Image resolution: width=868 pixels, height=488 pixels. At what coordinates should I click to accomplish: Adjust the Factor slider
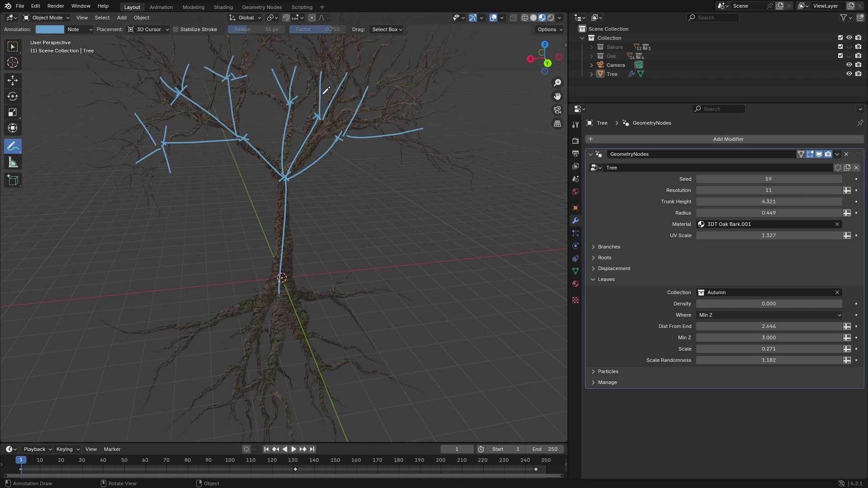(316, 29)
